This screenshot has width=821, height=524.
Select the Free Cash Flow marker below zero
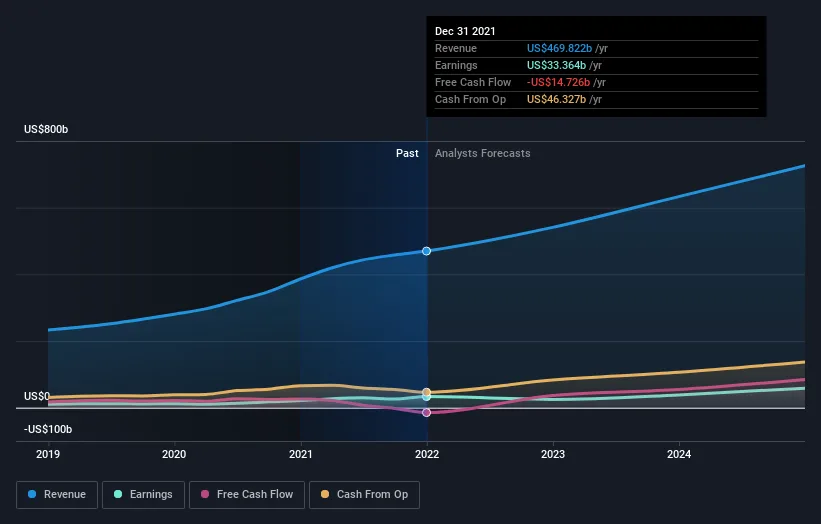[427, 412]
